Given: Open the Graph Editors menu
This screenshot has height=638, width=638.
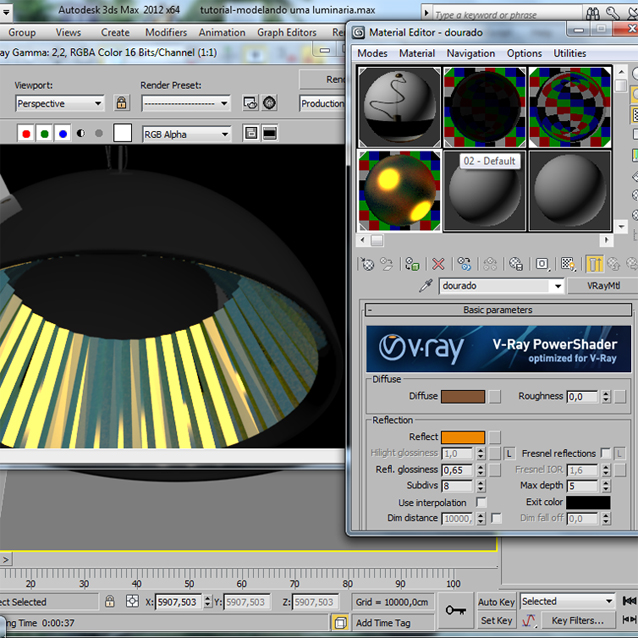Looking at the screenshot, I should (x=286, y=32).
